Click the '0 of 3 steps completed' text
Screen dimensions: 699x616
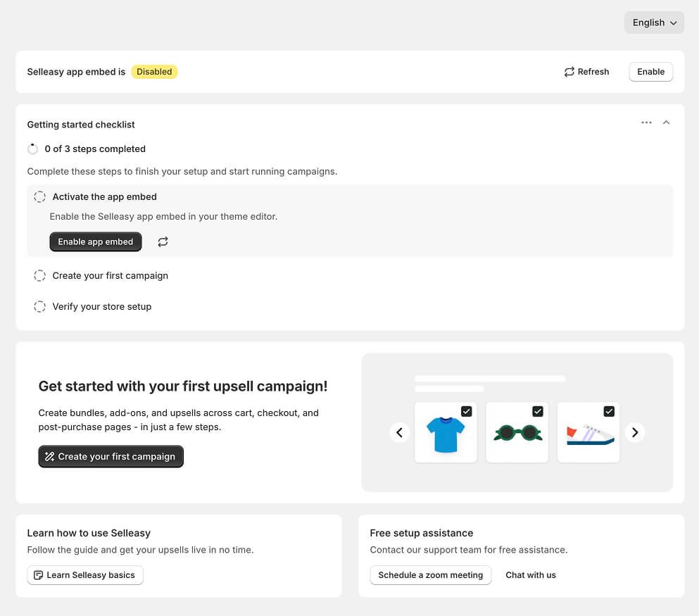[x=95, y=149]
